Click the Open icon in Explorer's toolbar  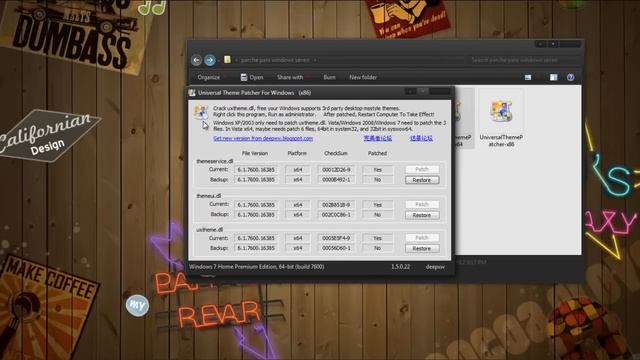click(x=244, y=77)
